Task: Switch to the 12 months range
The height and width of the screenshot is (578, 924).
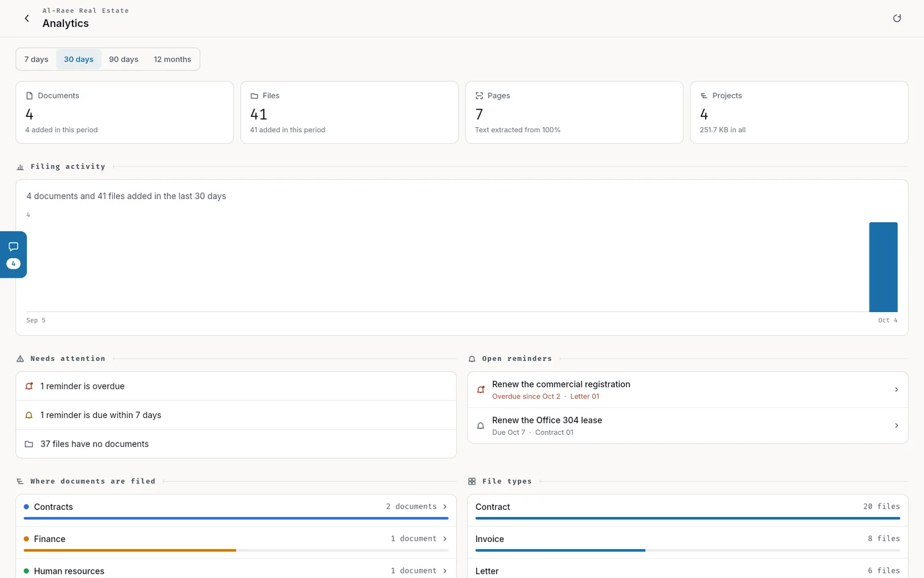Action: (x=173, y=59)
